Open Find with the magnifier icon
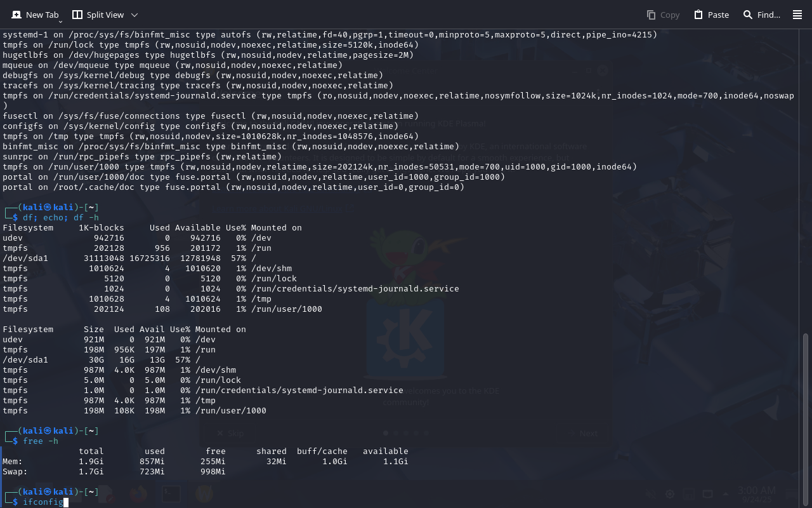This screenshot has height=508, width=812. (748, 15)
